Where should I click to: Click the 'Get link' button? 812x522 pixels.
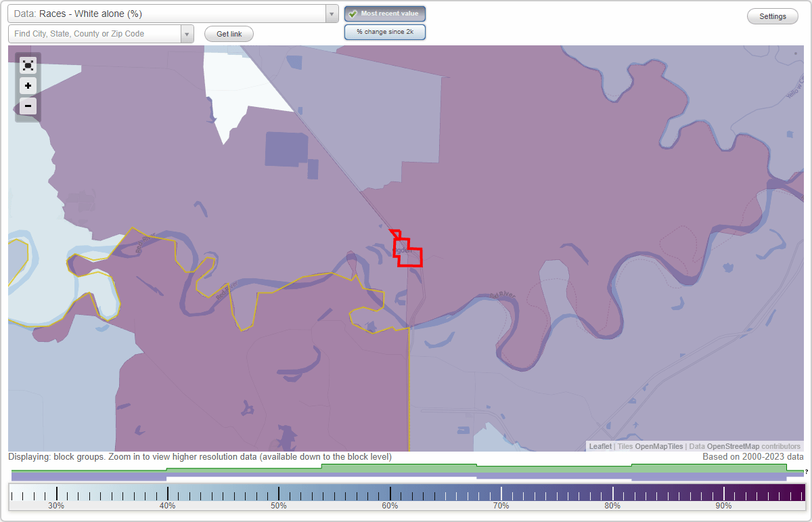click(x=228, y=33)
